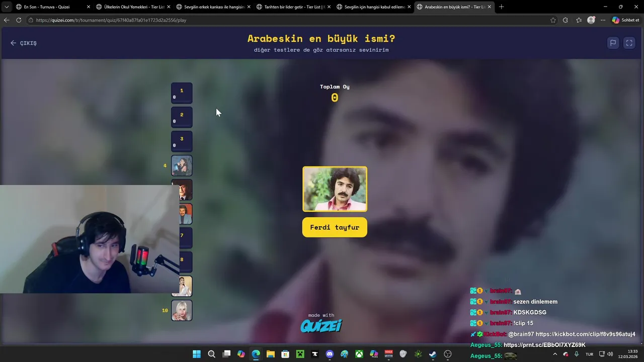The image size is (644, 362).
Task: Close the En Son - Turnuva tab
Action: click(89, 7)
